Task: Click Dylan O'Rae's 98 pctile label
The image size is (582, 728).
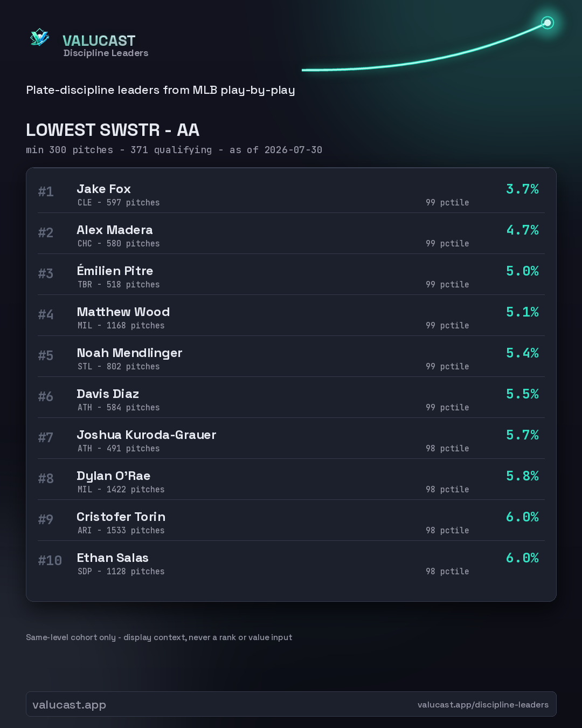Action: coord(447,489)
